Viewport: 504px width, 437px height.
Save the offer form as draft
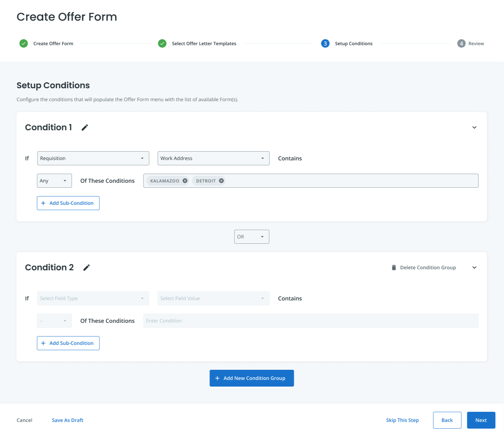[67, 420]
